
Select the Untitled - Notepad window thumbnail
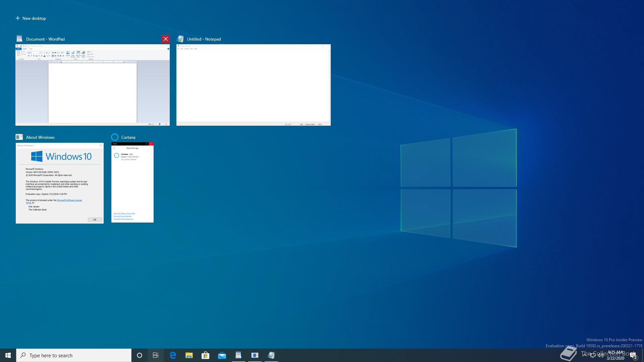click(254, 85)
